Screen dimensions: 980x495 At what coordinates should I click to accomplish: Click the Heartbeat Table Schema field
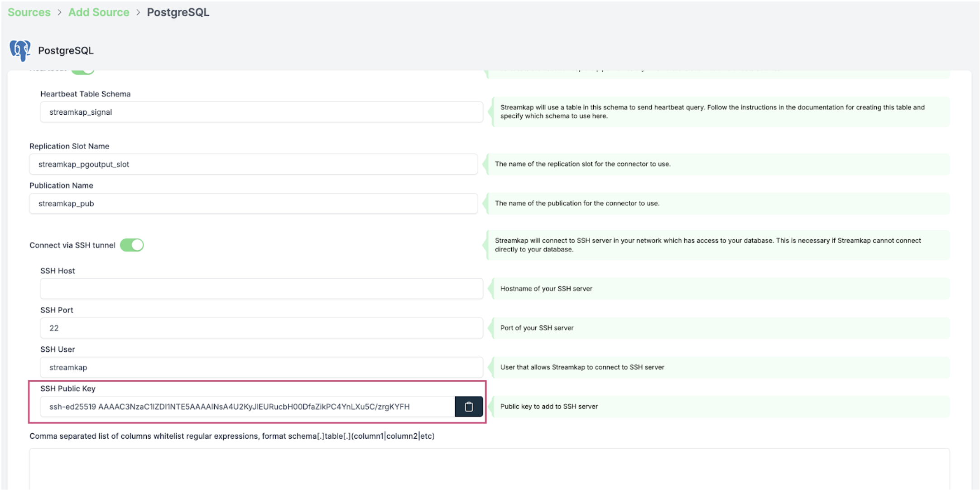click(262, 112)
